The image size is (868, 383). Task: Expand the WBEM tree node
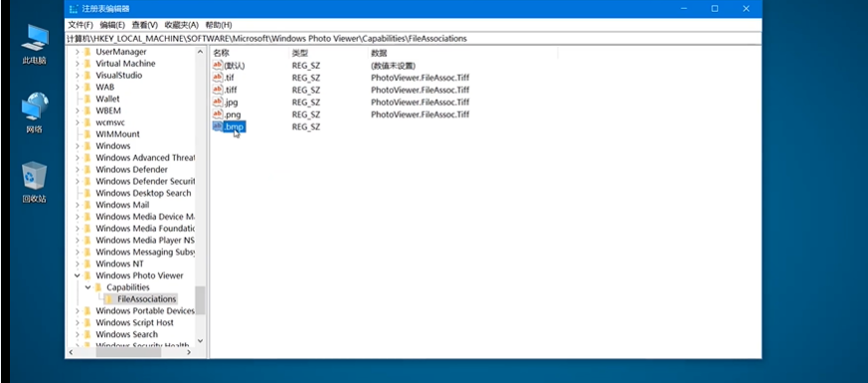click(77, 110)
